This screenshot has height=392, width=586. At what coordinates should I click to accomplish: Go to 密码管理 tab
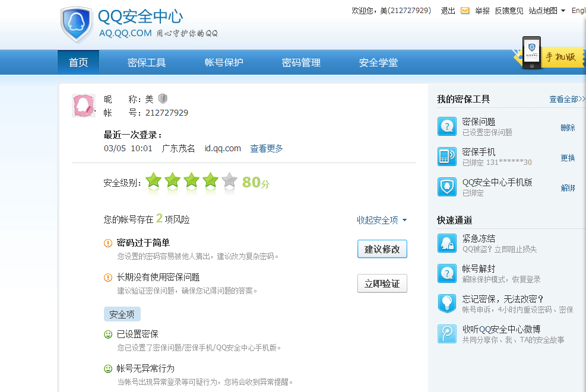tap(301, 62)
